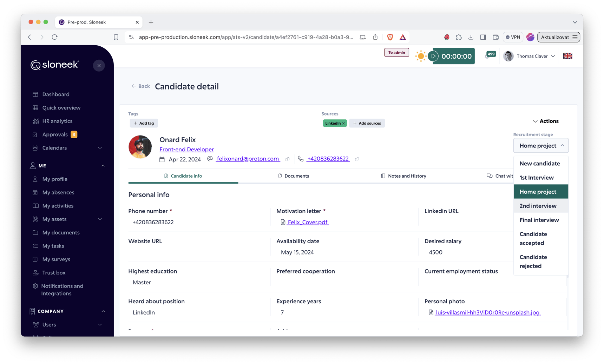Viewport: 604px width, 364px height.
Task: Expand the Users submenu
Action: click(100, 325)
